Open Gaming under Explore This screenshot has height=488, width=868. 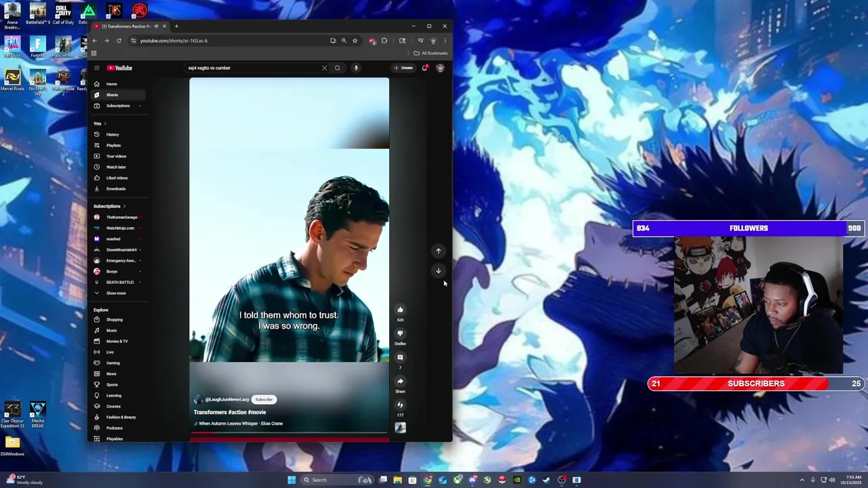click(119, 363)
